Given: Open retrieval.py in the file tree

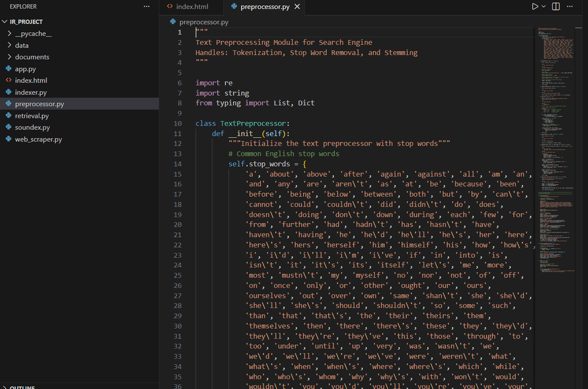Looking at the screenshot, I should click(32, 116).
